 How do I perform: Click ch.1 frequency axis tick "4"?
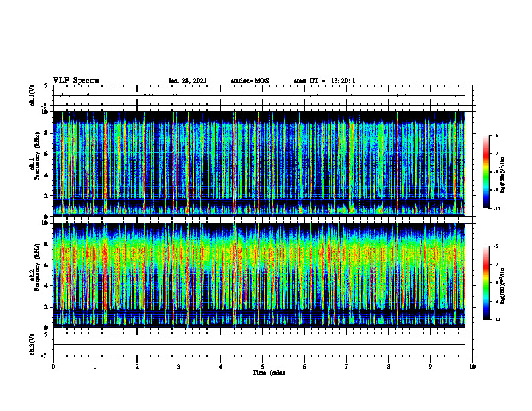(x=47, y=175)
